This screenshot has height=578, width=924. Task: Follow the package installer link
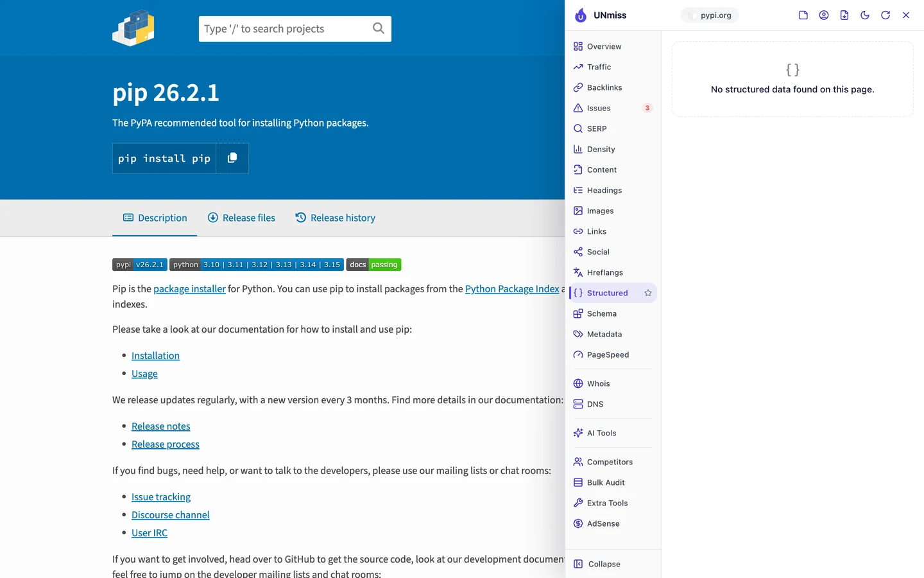pyautogui.click(x=189, y=289)
